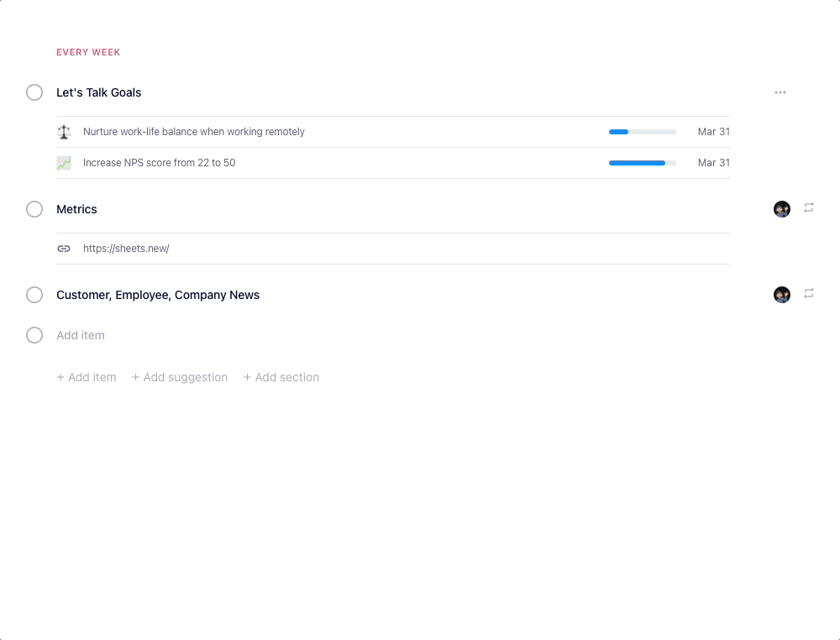Toggle the recurring icon on Customer, Employee, Company News

809,293
